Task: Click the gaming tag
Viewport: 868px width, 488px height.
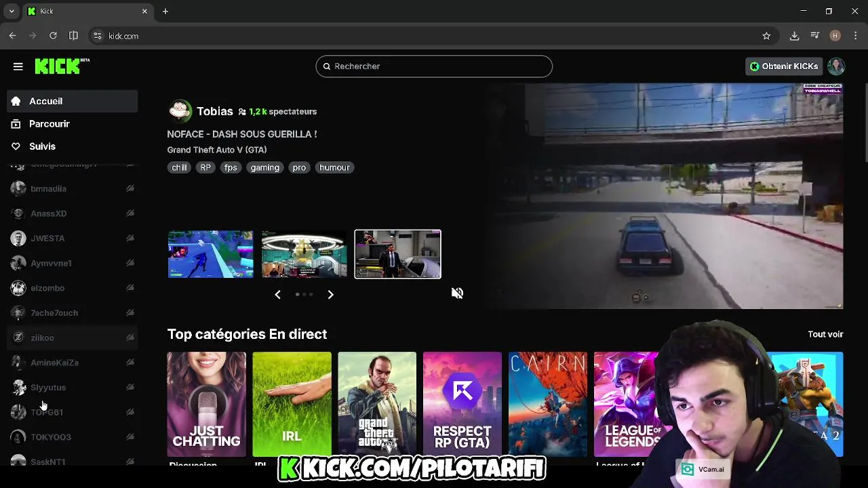Action: pyautogui.click(x=264, y=167)
